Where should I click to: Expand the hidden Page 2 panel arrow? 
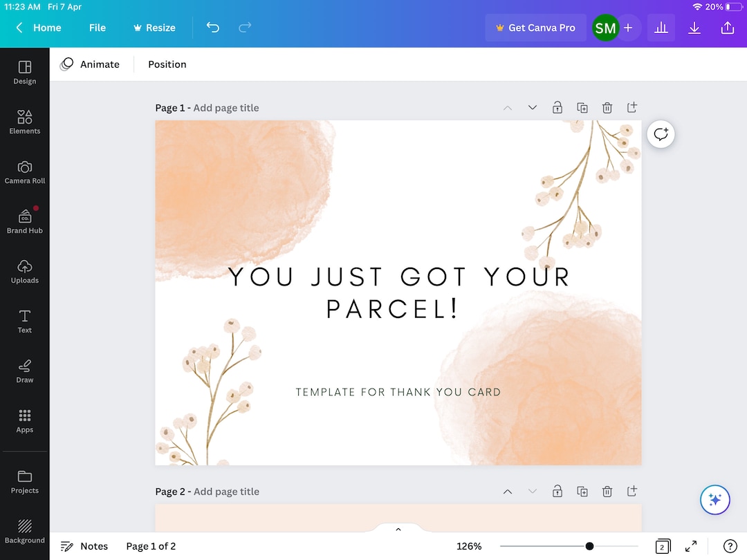coord(398,529)
